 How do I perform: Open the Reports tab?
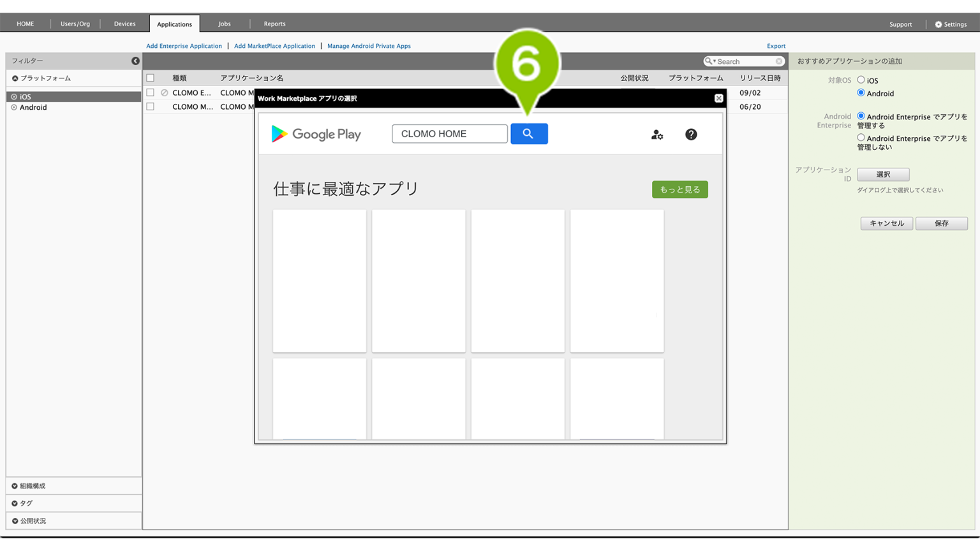pos(274,24)
